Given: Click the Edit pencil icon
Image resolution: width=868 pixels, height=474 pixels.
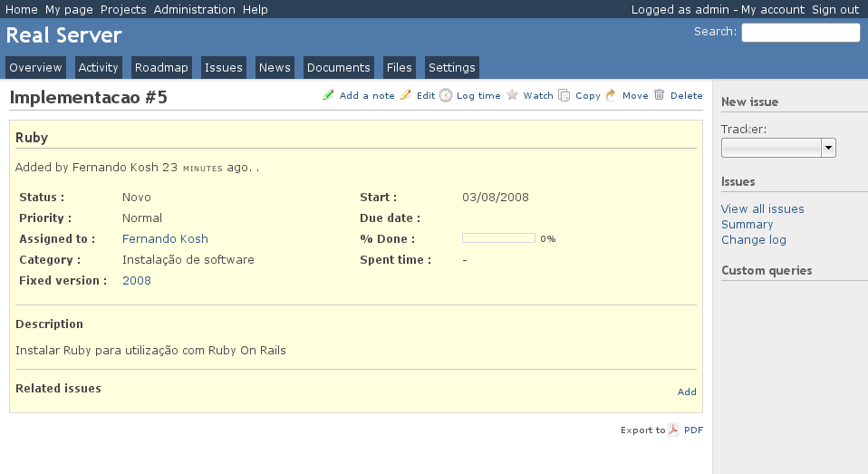Looking at the screenshot, I should pyautogui.click(x=406, y=95).
